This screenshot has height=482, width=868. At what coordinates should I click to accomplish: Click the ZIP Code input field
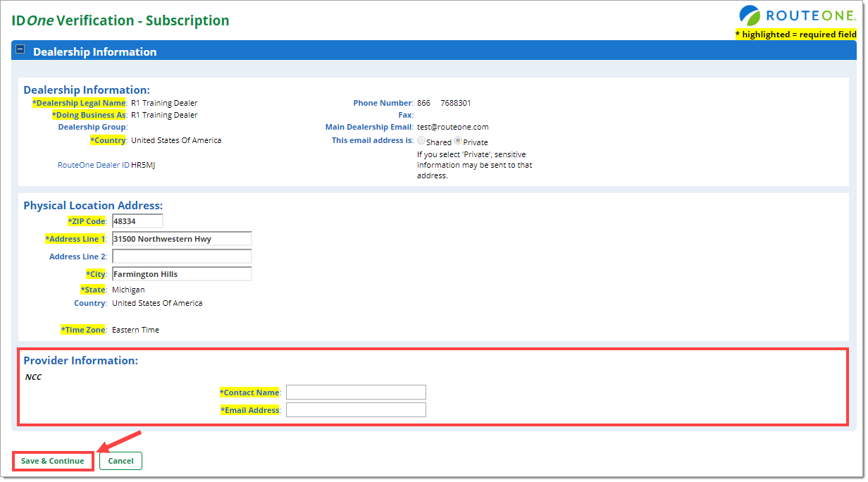(x=137, y=221)
